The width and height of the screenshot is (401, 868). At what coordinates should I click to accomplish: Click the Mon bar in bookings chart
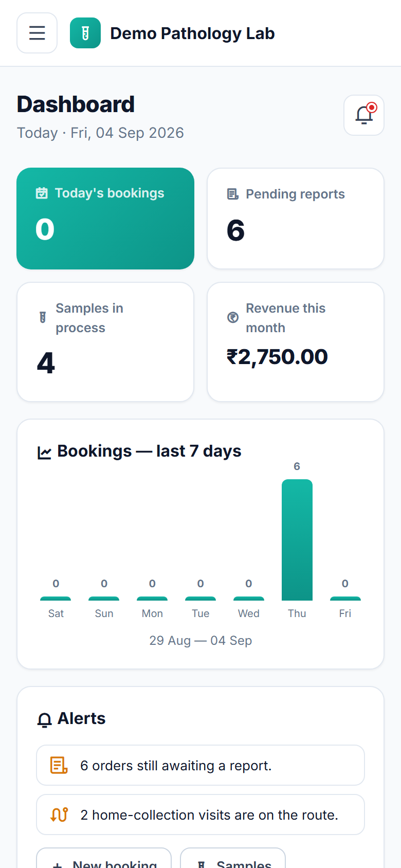click(152, 599)
